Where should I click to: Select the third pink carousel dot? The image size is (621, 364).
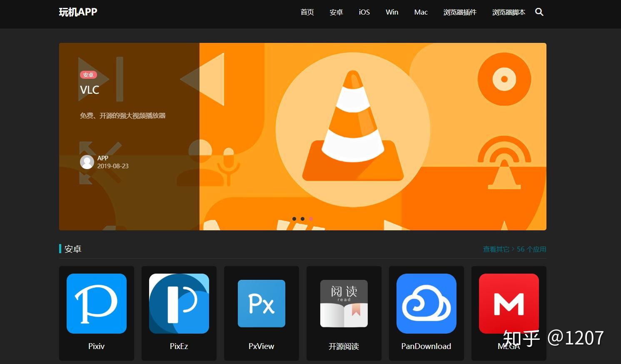pos(311,219)
